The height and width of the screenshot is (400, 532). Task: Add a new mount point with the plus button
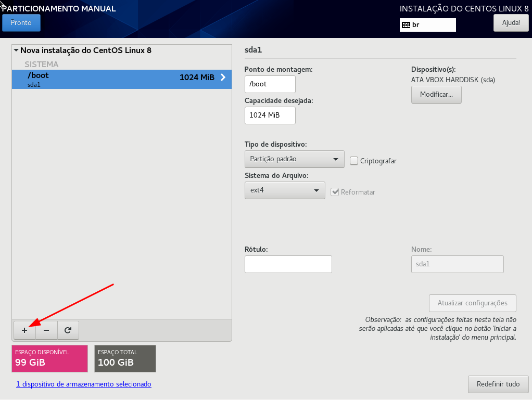pos(24,330)
